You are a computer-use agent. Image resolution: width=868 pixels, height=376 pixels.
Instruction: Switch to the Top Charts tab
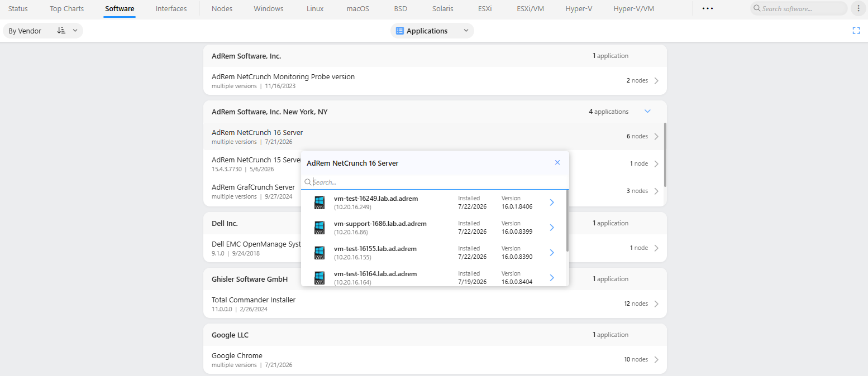click(66, 8)
